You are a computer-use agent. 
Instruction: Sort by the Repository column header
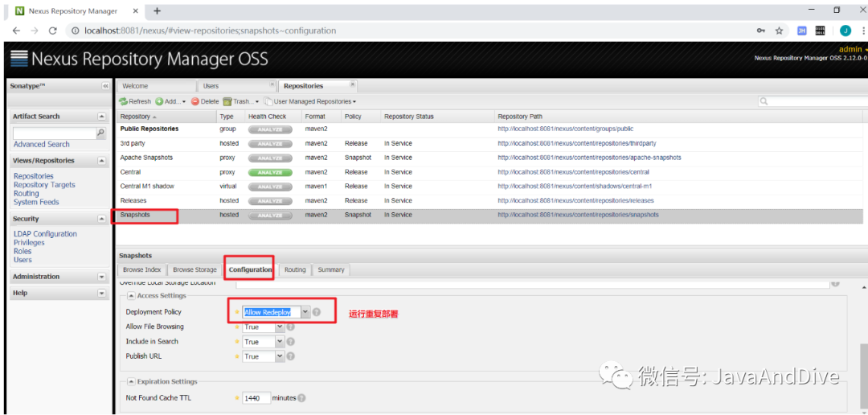point(166,117)
